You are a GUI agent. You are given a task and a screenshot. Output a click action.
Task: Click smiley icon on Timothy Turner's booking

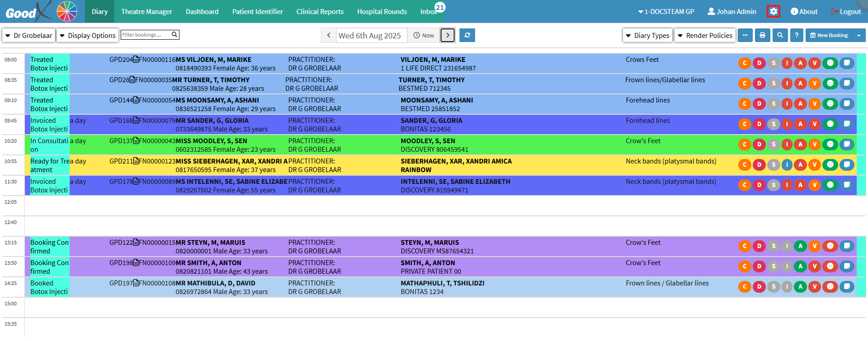(830, 84)
